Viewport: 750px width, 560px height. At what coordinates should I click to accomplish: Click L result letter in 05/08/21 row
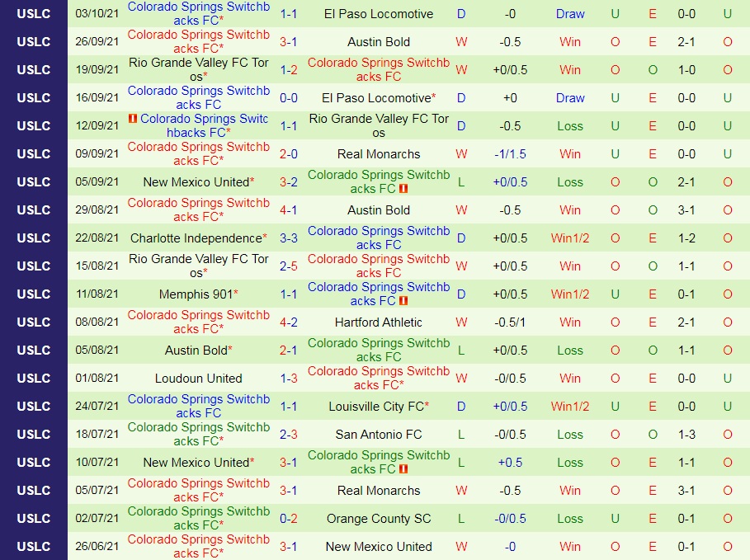point(461,351)
